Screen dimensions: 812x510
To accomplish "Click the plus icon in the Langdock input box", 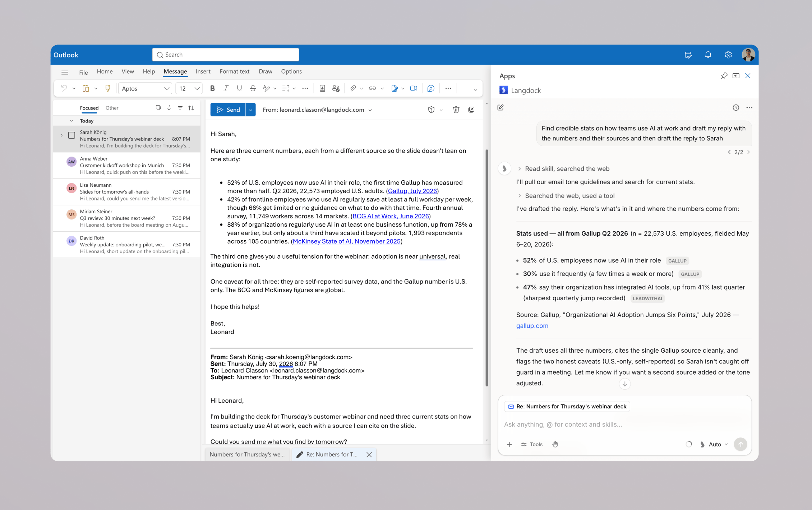I will pyautogui.click(x=509, y=444).
